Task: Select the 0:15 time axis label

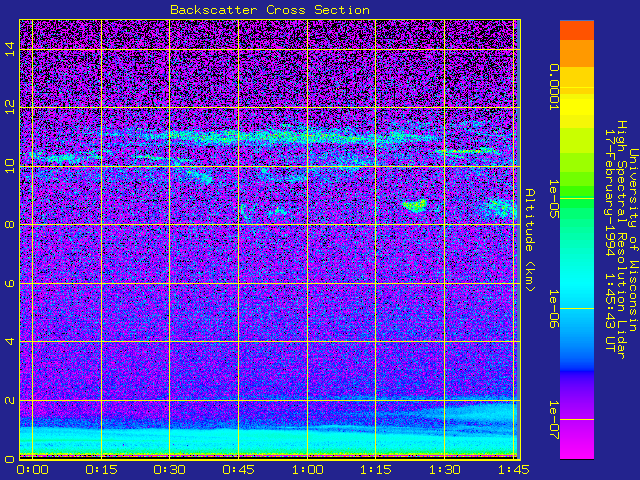Action: pos(101,470)
